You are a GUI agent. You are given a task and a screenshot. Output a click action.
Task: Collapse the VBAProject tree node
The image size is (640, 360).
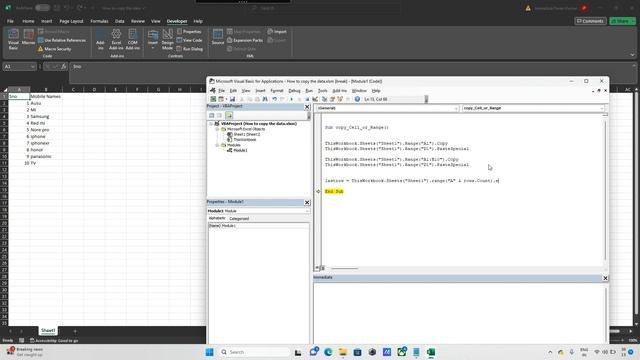[x=211, y=124]
